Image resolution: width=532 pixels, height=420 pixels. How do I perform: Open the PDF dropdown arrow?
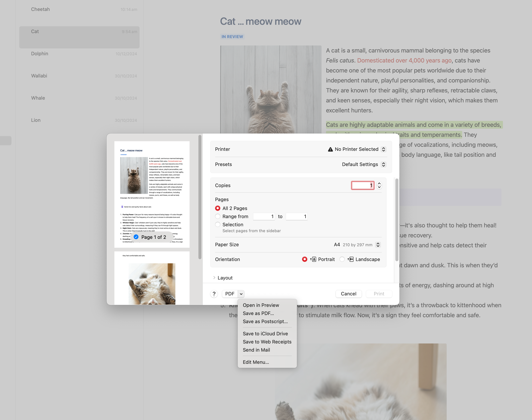241,294
